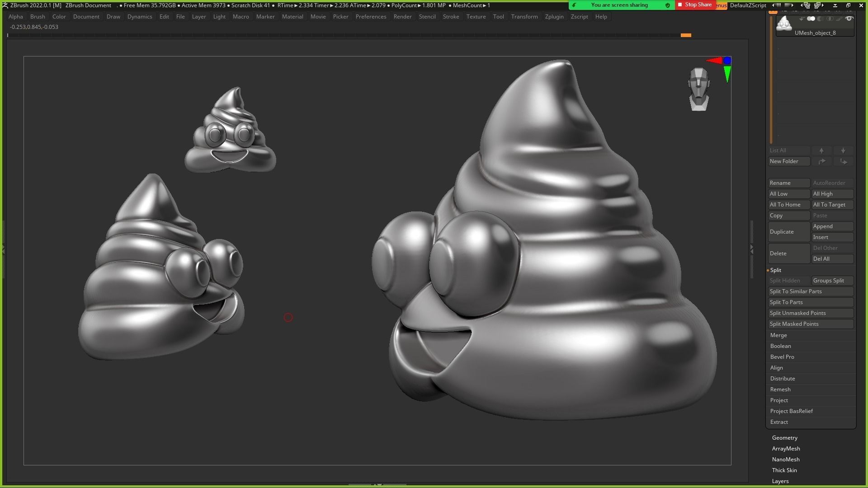Click the Del All button
Image resolution: width=868 pixels, height=488 pixels.
click(x=832, y=259)
